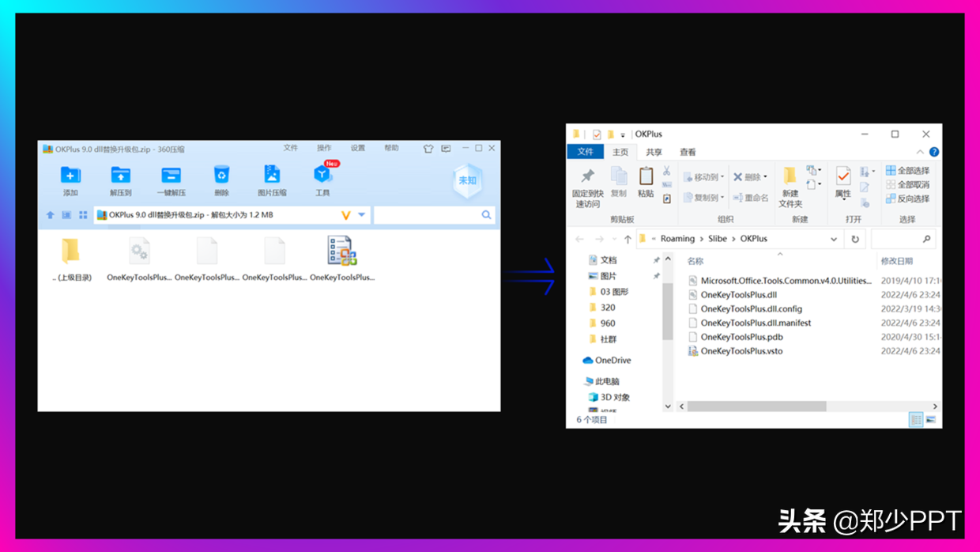Open the 设置 menu in 360压缩
The image size is (980, 552).
click(x=358, y=148)
